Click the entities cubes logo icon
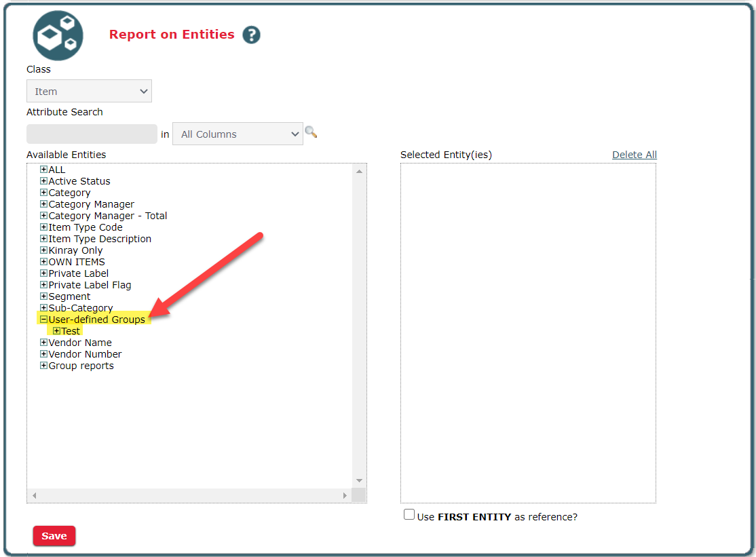Screen dimensions: 756x557 pos(58,35)
